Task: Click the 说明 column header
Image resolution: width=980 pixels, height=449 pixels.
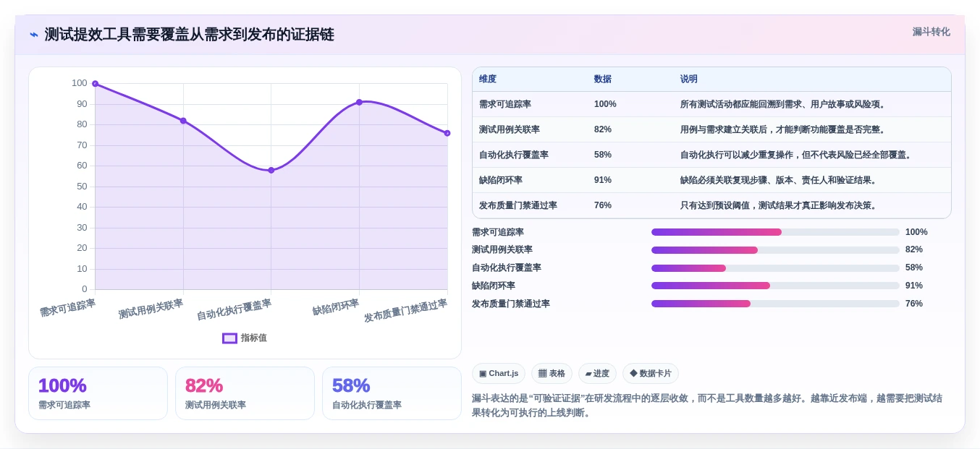Action: pyautogui.click(x=689, y=79)
